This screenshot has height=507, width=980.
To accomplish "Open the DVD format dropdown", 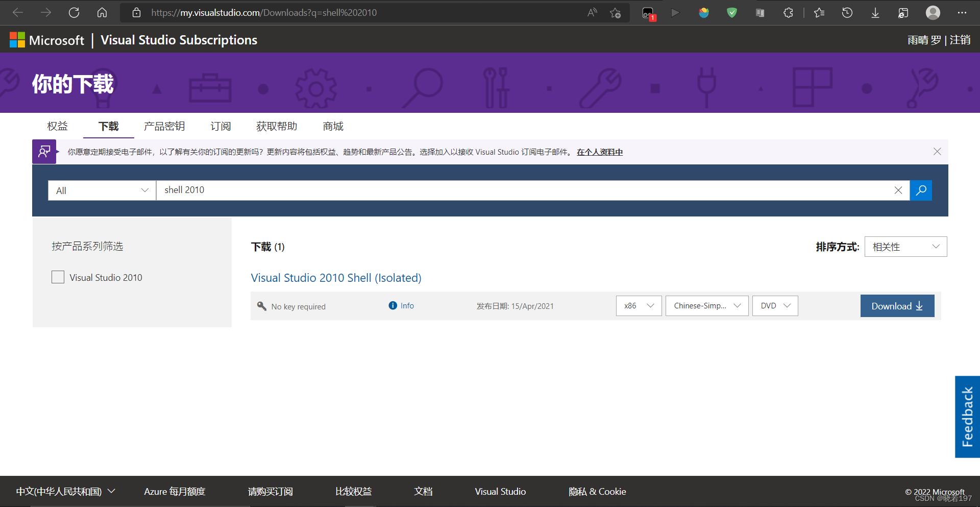I will click(775, 305).
